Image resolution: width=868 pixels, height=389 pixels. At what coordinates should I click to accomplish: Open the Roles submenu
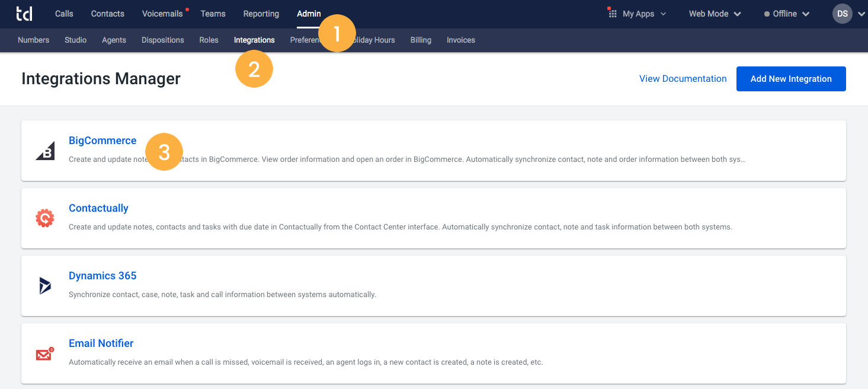209,40
